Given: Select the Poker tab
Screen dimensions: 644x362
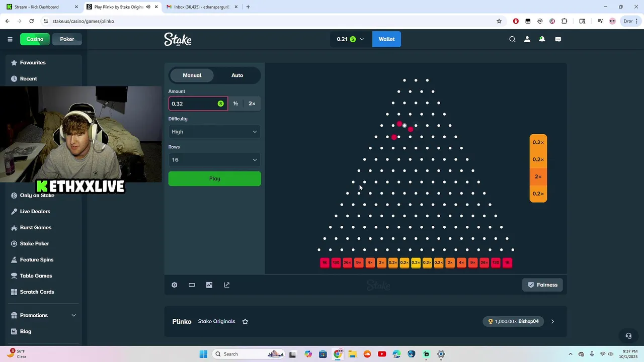Looking at the screenshot, I should (67, 39).
